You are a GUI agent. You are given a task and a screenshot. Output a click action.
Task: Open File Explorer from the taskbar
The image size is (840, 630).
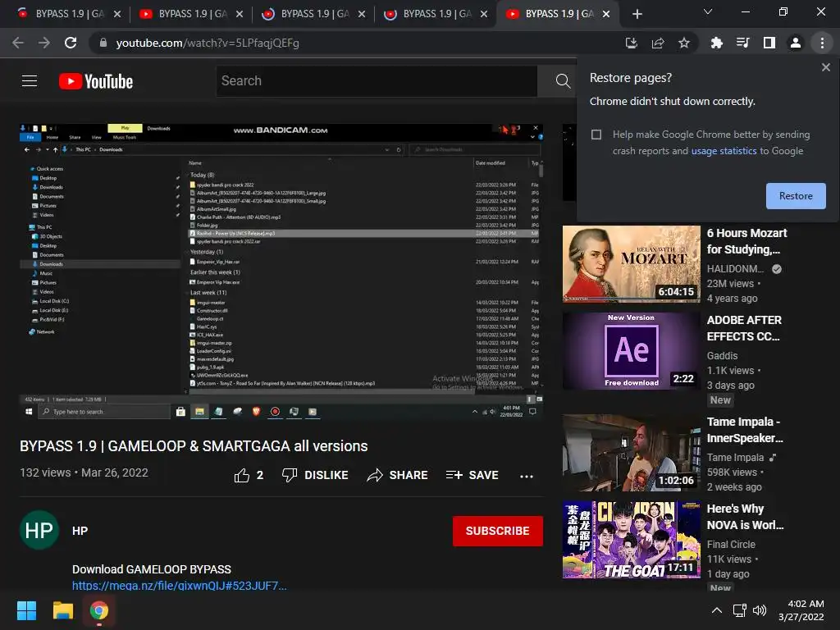click(x=62, y=610)
